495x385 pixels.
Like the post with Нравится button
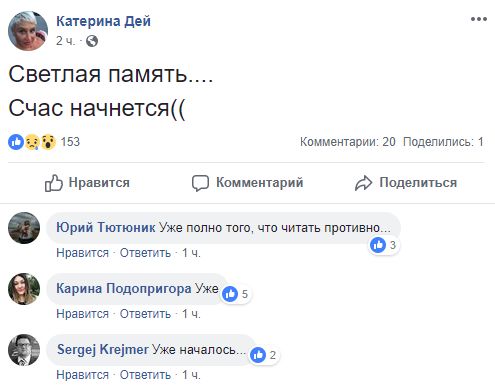point(87,183)
